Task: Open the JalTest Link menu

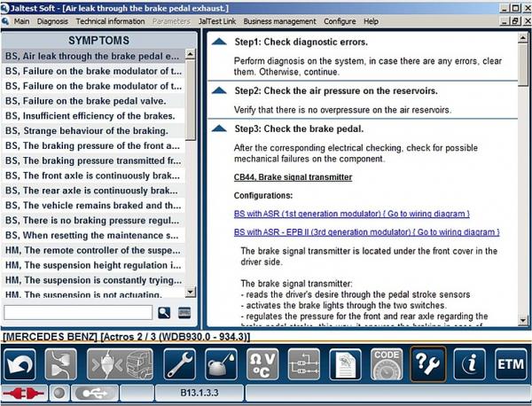Action: pyautogui.click(x=217, y=21)
